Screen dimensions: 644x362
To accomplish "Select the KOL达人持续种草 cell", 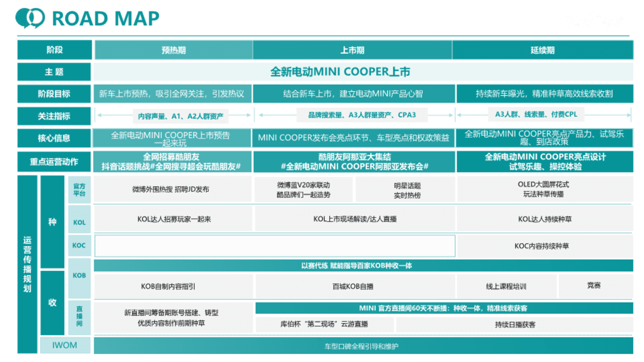I will point(545,219).
